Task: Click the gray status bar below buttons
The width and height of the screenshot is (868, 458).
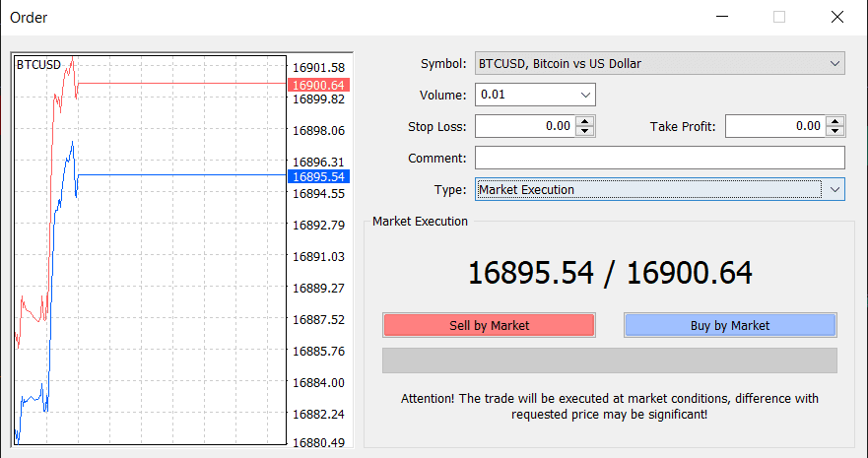Action: 610,360
